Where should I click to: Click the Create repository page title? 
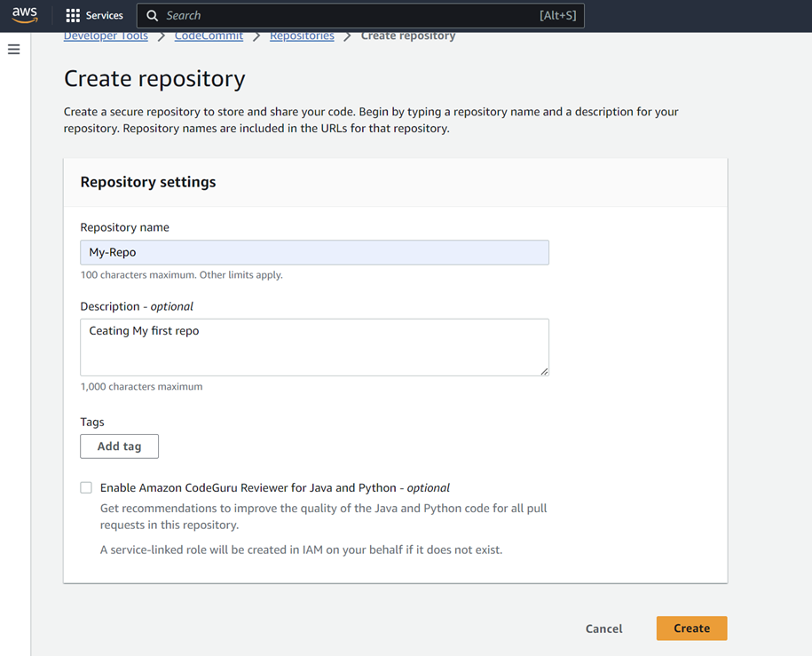[x=154, y=79]
